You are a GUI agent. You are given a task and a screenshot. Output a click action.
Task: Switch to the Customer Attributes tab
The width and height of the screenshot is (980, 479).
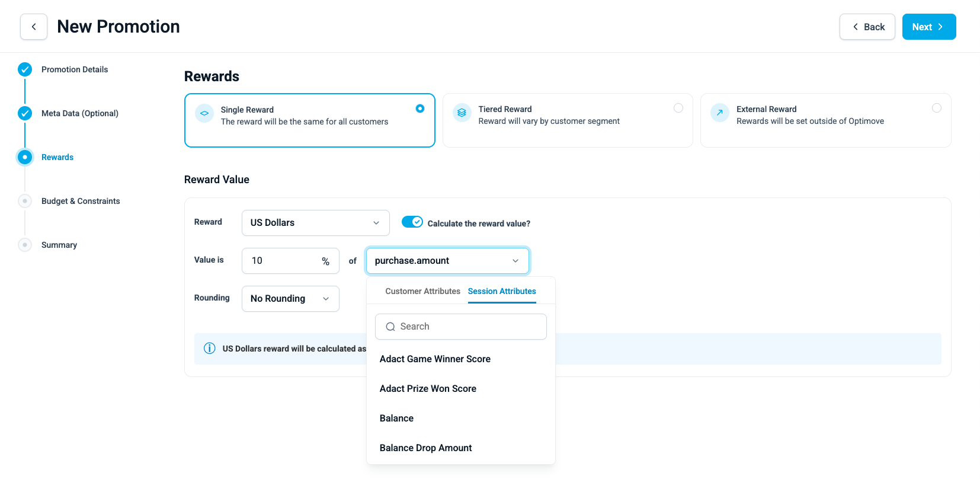[x=422, y=291]
